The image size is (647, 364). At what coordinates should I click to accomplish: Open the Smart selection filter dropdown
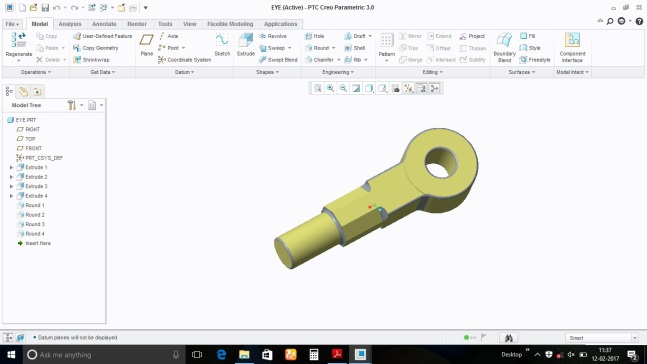635,338
